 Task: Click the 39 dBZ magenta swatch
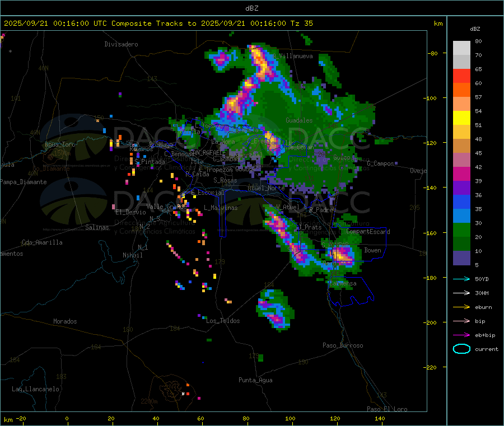pyautogui.click(x=461, y=174)
